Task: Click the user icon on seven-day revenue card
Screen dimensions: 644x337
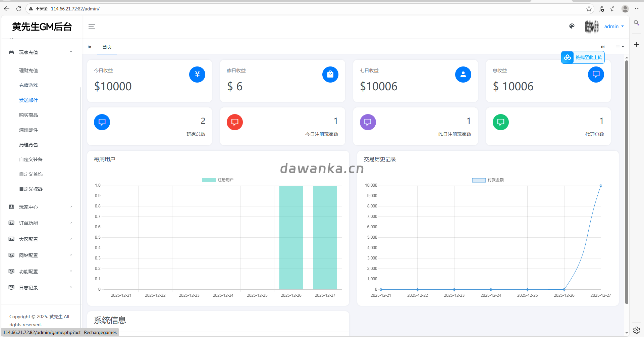Action: click(x=463, y=75)
